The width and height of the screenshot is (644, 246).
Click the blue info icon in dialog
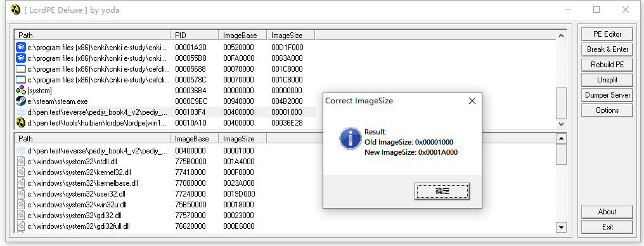click(350, 138)
